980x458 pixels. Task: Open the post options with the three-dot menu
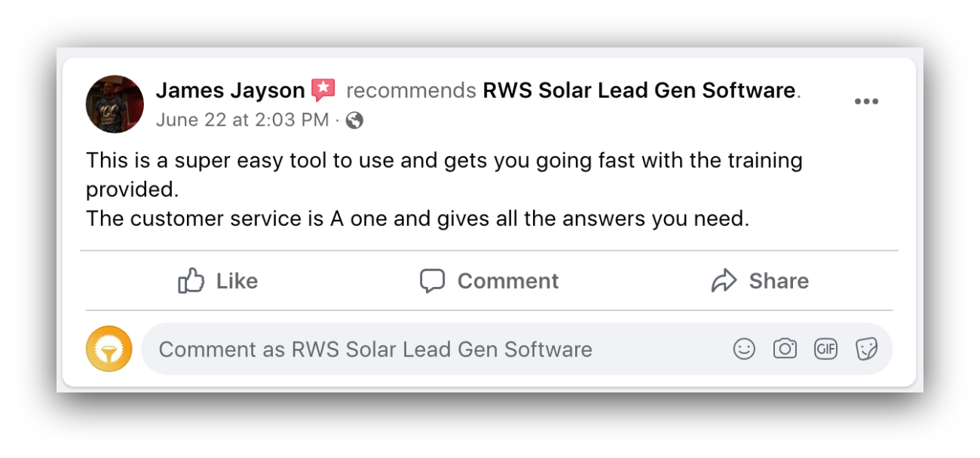click(867, 101)
